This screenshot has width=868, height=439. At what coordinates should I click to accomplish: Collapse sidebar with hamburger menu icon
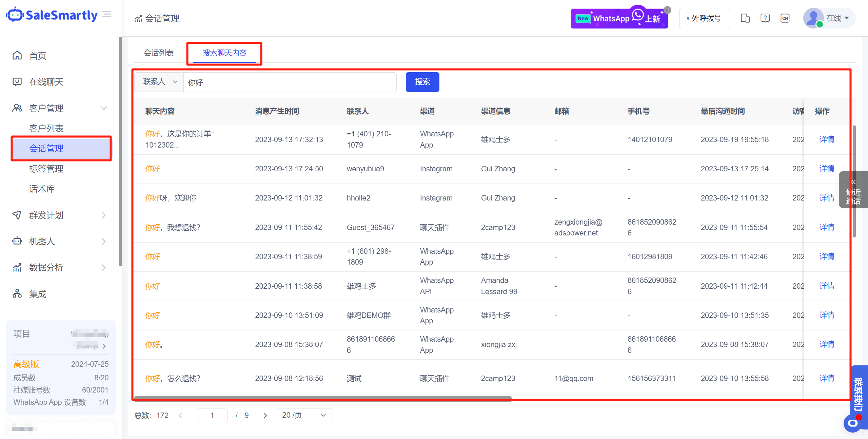tap(107, 14)
